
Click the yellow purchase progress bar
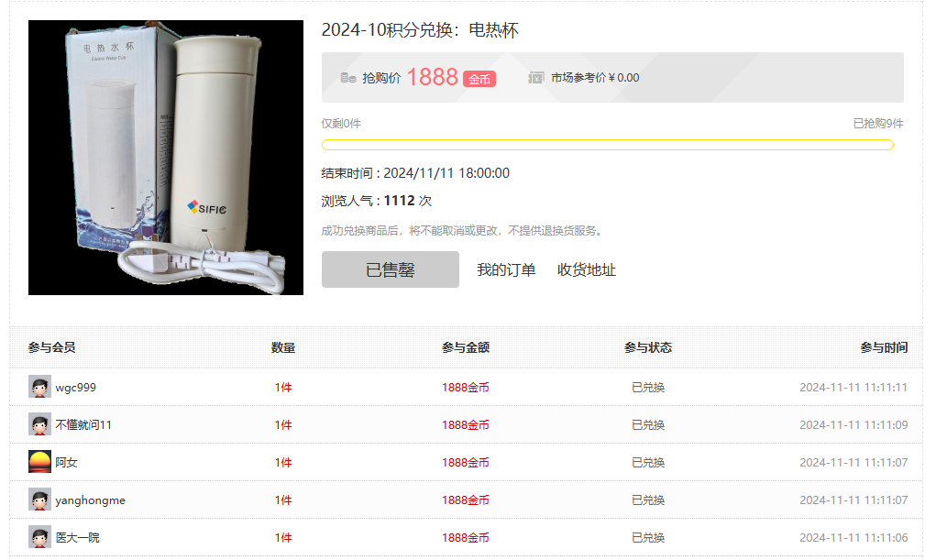(607, 145)
